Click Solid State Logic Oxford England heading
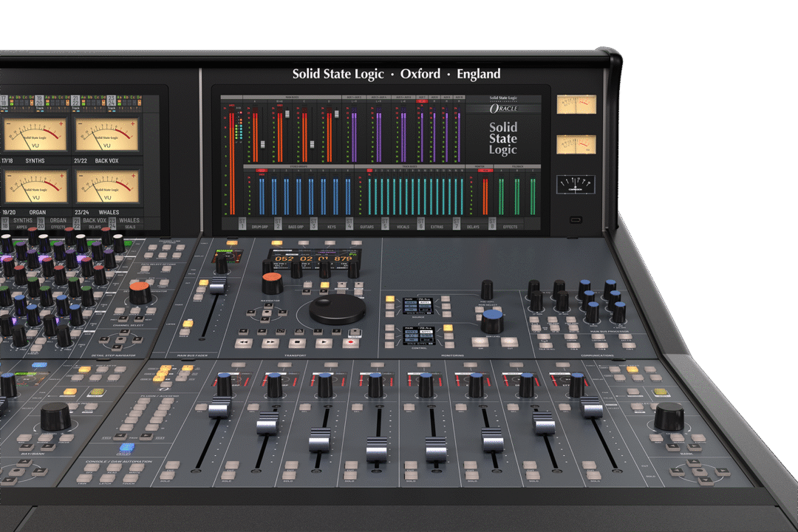798x532 pixels. 397,75
